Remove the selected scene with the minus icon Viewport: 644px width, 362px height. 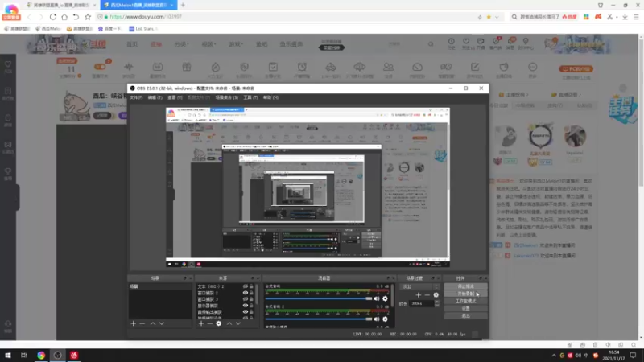tap(142, 323)
